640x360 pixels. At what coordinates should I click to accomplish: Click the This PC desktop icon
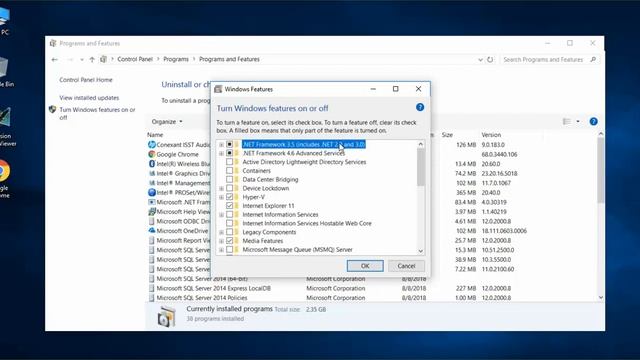pos(4,16)
